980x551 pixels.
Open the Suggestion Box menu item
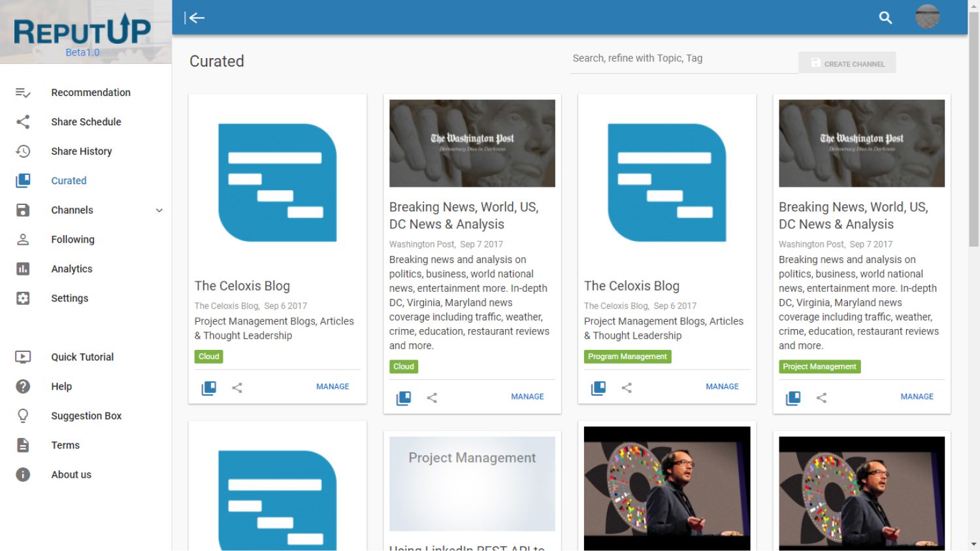[86, 416]
